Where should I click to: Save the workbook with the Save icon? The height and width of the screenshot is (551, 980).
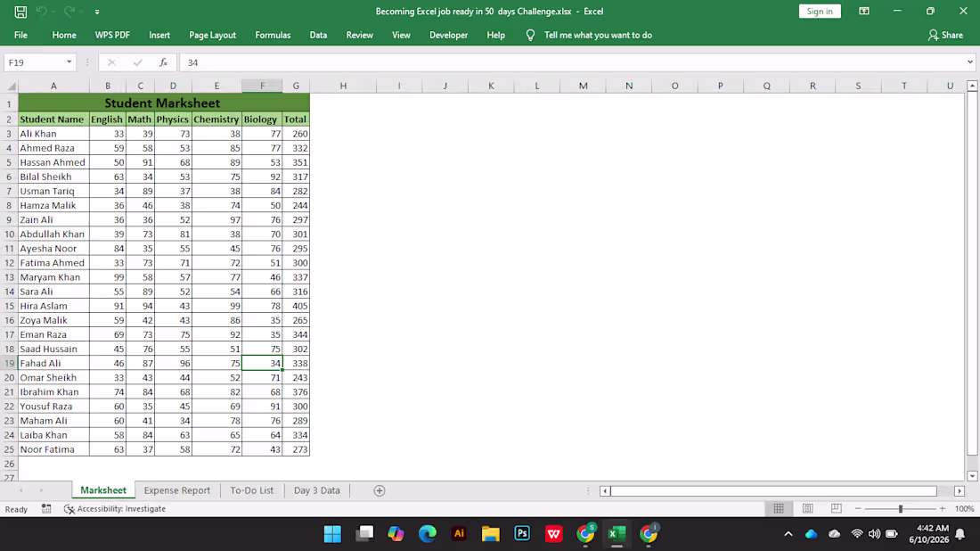pyautogui.click(x=20, y=12)
